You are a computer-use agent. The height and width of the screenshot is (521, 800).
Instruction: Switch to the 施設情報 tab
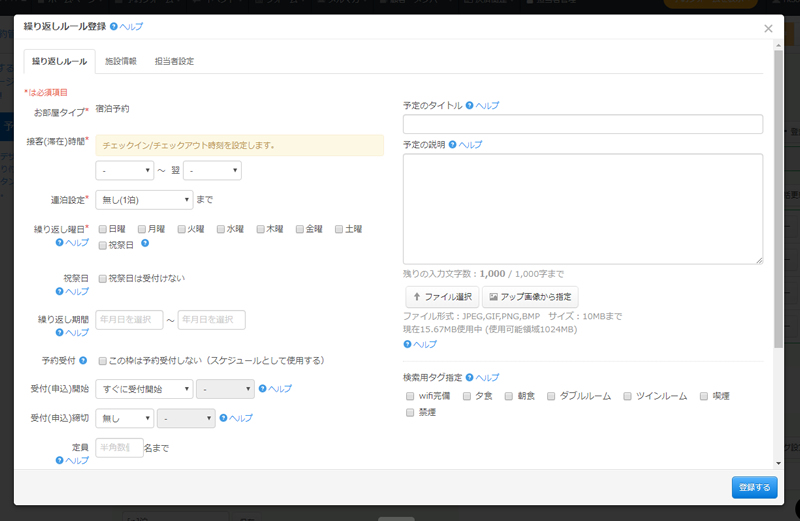pos(121,61)
